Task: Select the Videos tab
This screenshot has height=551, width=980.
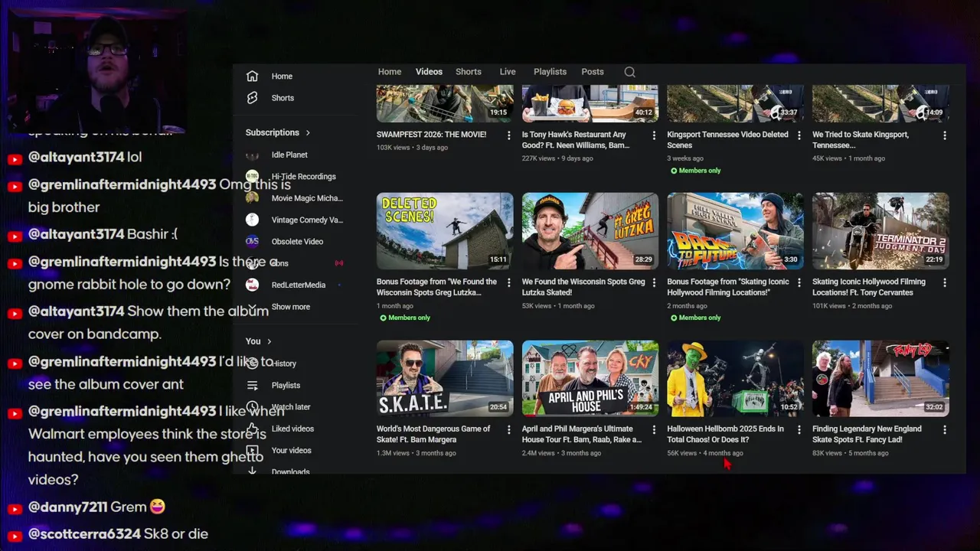Action: tap(429, 72)
